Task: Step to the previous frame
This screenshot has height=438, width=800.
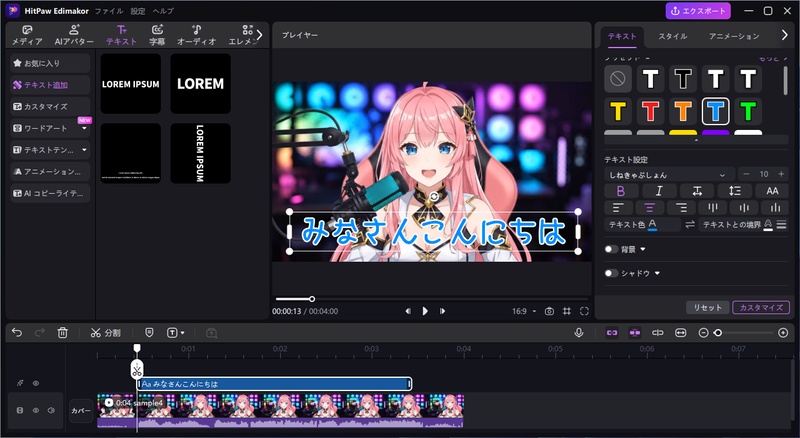Action: tap(408, 311)
